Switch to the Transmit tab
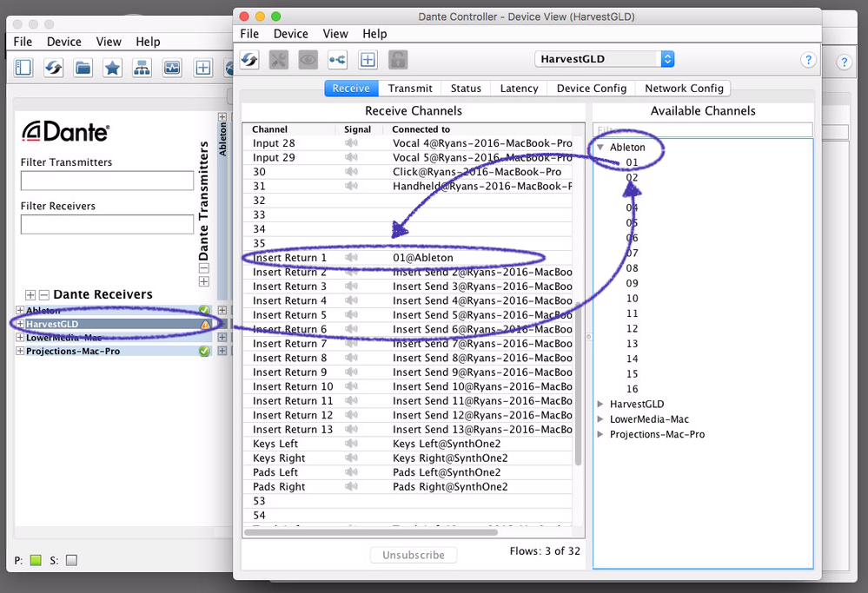This screenshot has height=593, width=868. [x=410, y=89]
